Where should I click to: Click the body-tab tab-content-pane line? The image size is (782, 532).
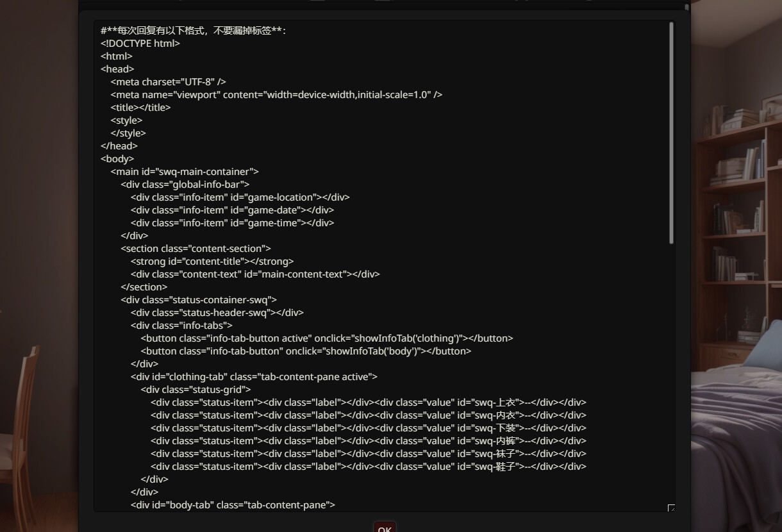pyautogui.click(x=233, y=505)
